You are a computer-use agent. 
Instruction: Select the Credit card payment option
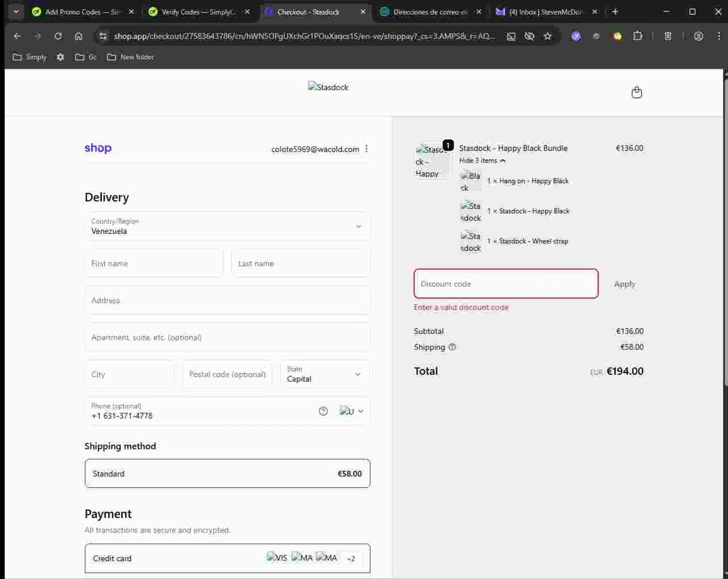point(227,558)
